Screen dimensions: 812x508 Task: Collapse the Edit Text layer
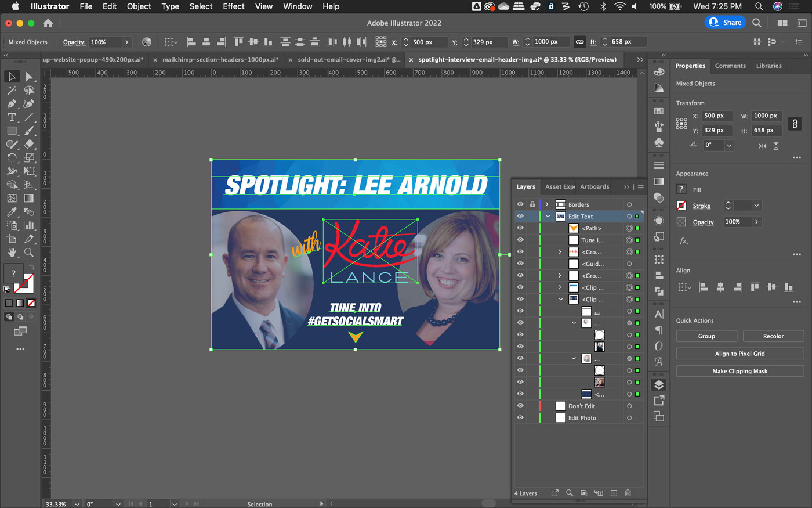click(548, 216)
